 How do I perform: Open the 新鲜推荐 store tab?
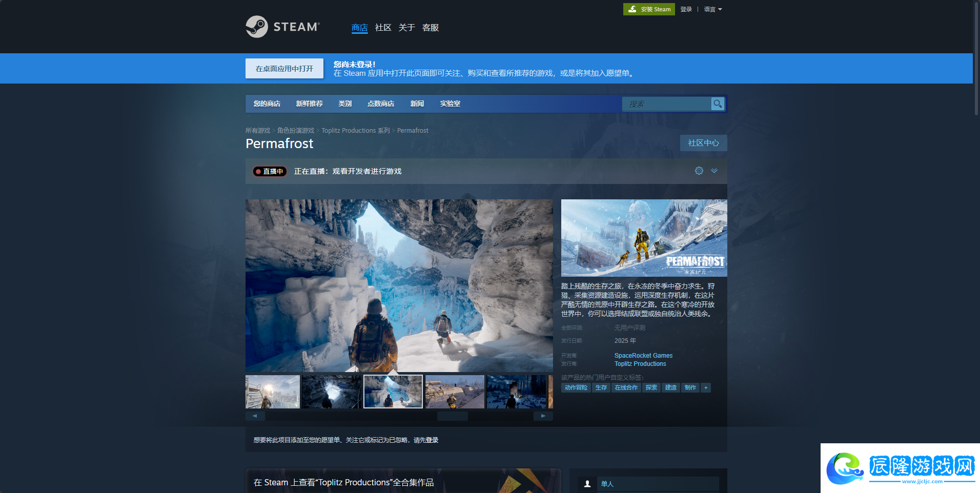tap(310, 104)
